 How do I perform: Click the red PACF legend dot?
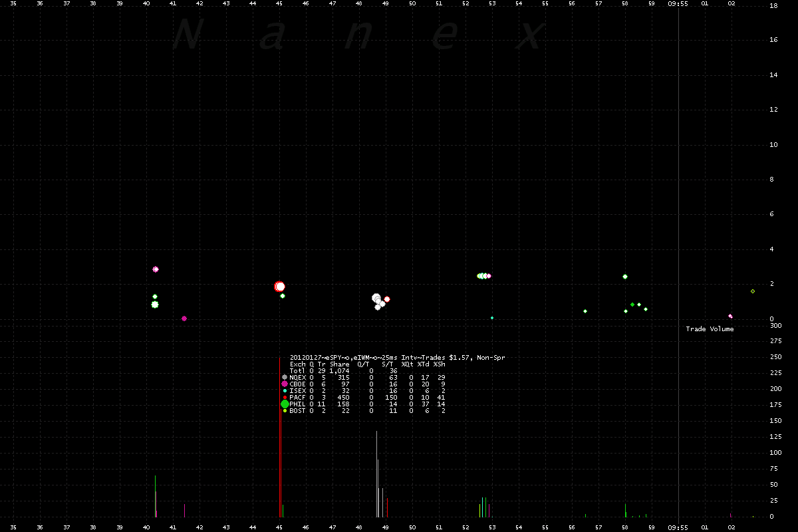285,397
